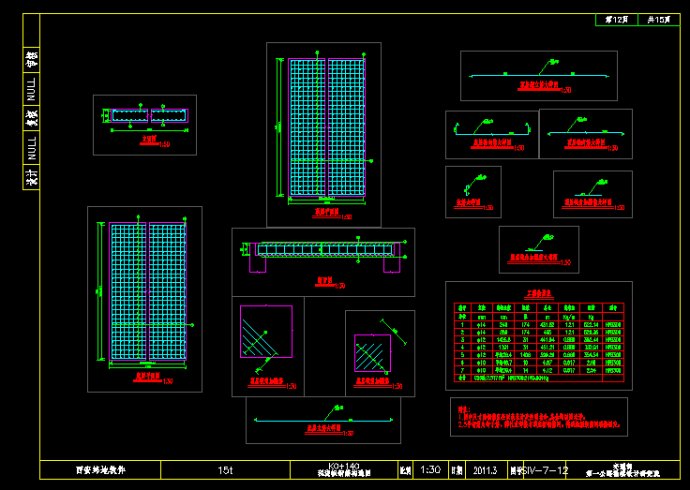The image size is (690, 490).
Task: Click the long bar detail at bottom center
Action: coord(321,420)
